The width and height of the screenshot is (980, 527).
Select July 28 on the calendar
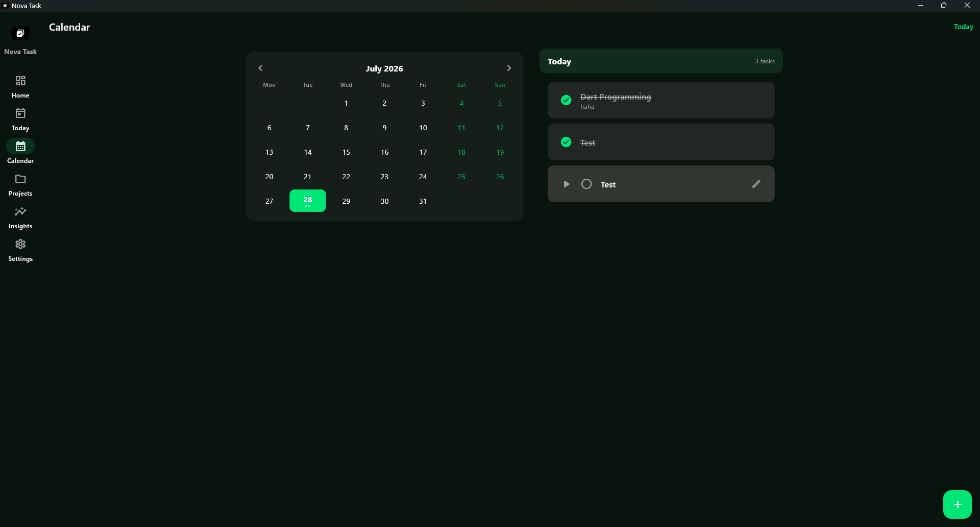pyautogui.click(x=308, y=201)
